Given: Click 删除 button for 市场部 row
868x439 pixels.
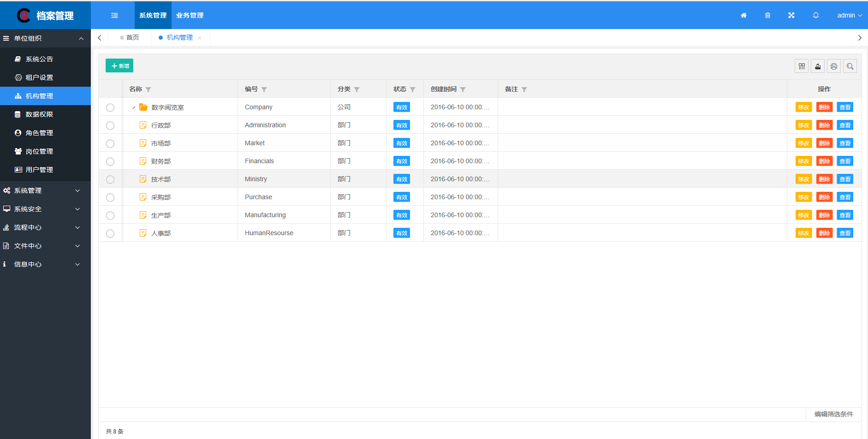Looking at the screenshot, I should (x=824, y=143).
